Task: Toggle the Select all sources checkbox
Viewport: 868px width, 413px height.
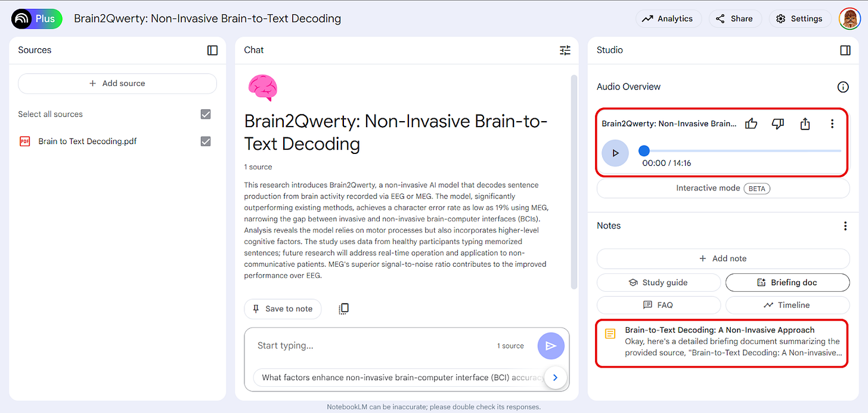Action: (x=206, y=114)
